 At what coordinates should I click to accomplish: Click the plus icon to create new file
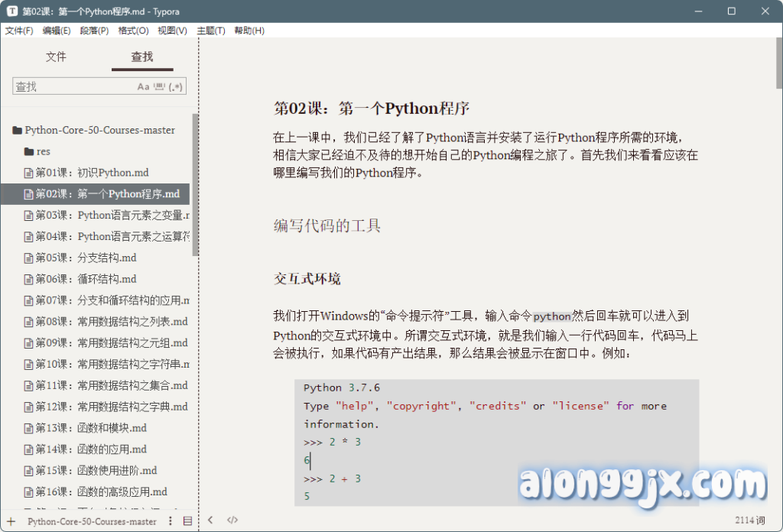(11, 521)
